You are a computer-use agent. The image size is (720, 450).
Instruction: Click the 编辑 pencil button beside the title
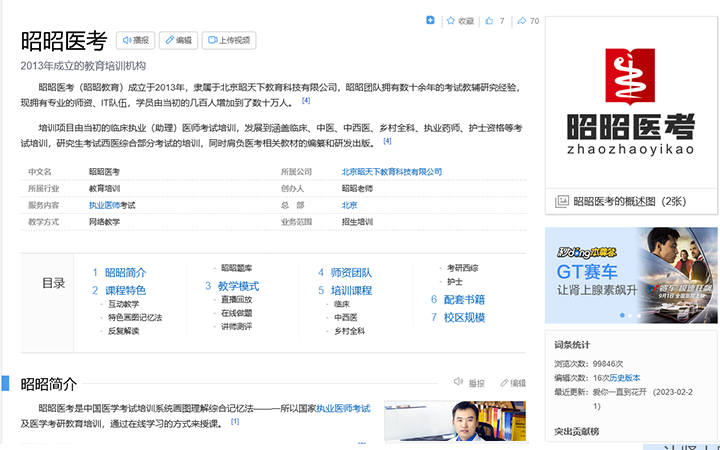[178, 40]
